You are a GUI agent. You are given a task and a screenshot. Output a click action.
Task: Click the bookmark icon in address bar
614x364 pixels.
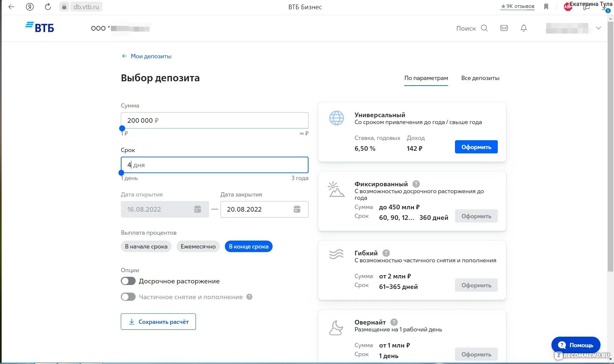546,7
